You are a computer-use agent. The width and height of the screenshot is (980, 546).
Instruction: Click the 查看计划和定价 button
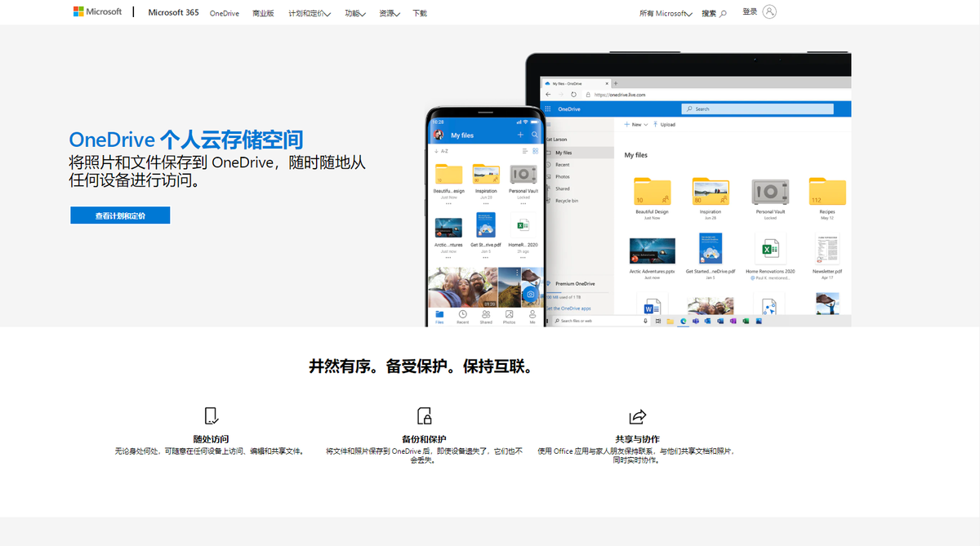click(120, 215)
